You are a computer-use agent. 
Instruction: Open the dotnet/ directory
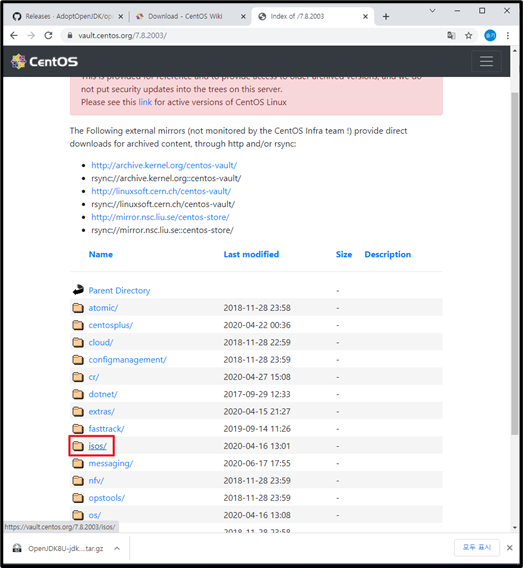[x=103, y=394]
